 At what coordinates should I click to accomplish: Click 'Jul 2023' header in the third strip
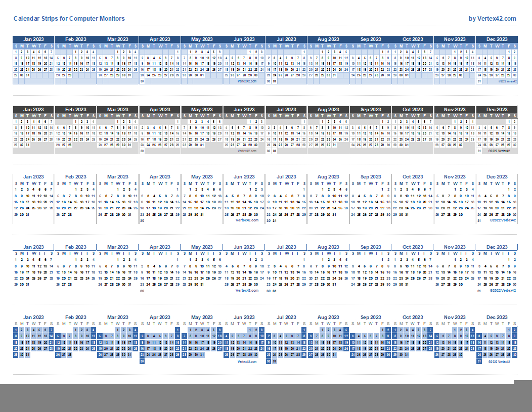point(286,176)
